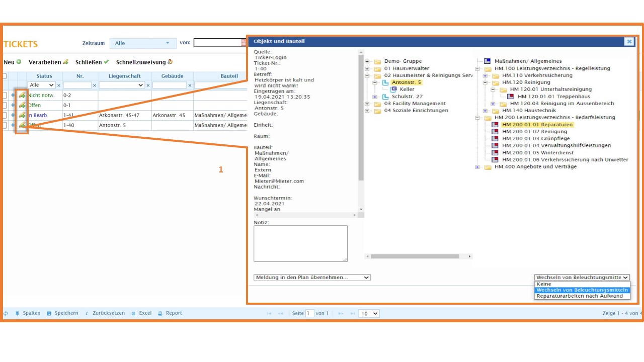644x362 pixels.
Task: Open calendar picker next to von field
Action: click(244, 43)
